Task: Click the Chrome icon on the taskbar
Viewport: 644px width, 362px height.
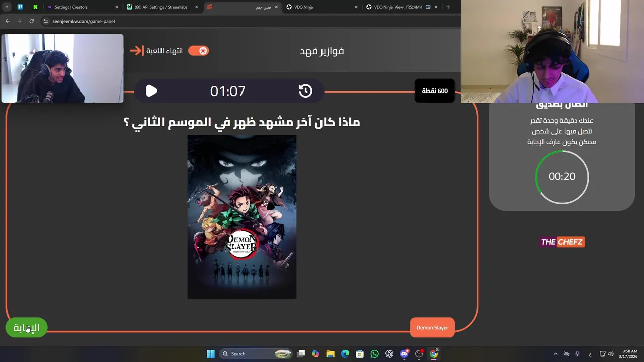Action: point(434,354)
